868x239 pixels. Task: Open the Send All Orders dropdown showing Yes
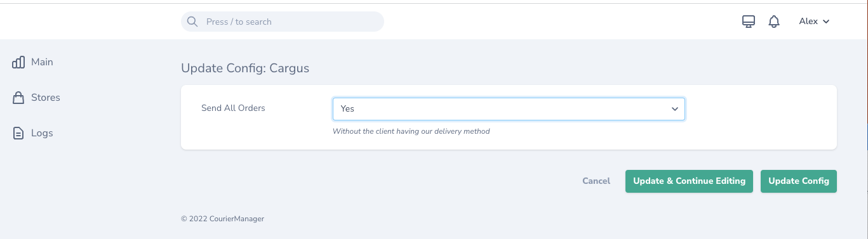509,109
